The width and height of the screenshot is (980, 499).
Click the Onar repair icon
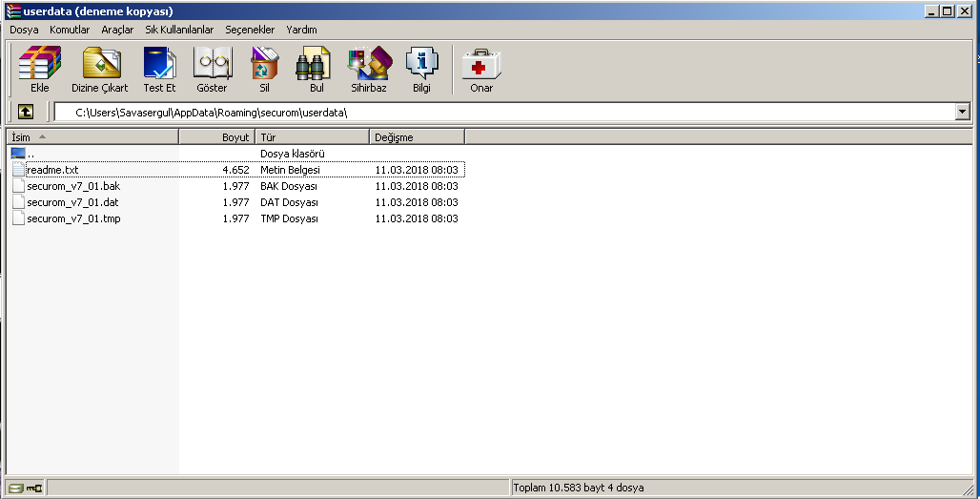click(x=481, y=63)
